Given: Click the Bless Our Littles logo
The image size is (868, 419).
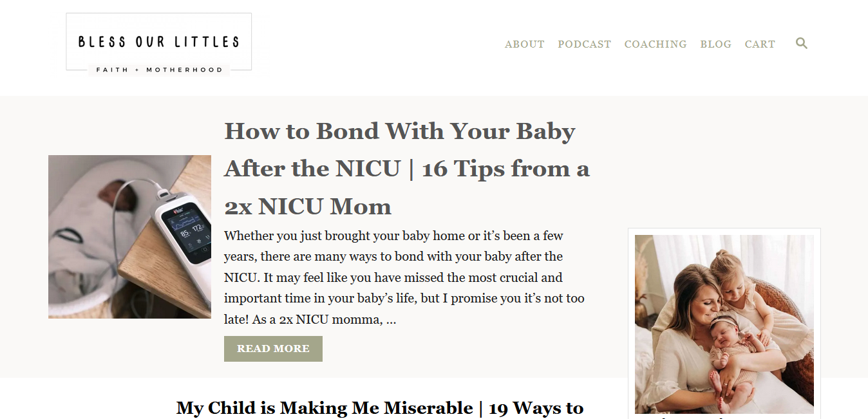Looking at the screenshot, I should tap(158, 42).
